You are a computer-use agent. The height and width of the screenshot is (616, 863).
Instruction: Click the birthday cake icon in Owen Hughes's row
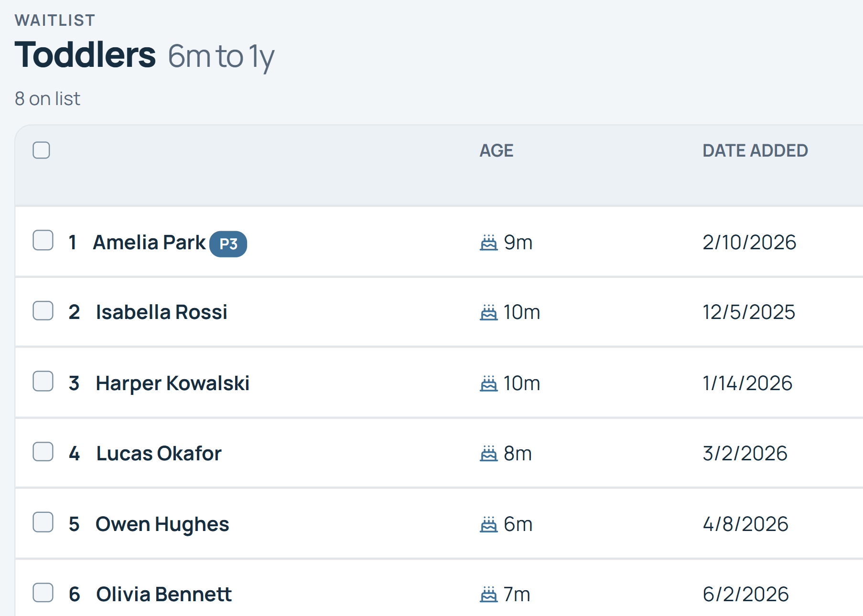(488, 524)
